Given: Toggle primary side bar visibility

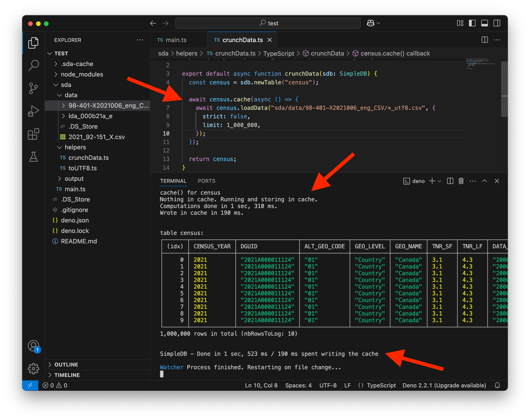Looking at the screenshot, I should pos(472,23).
